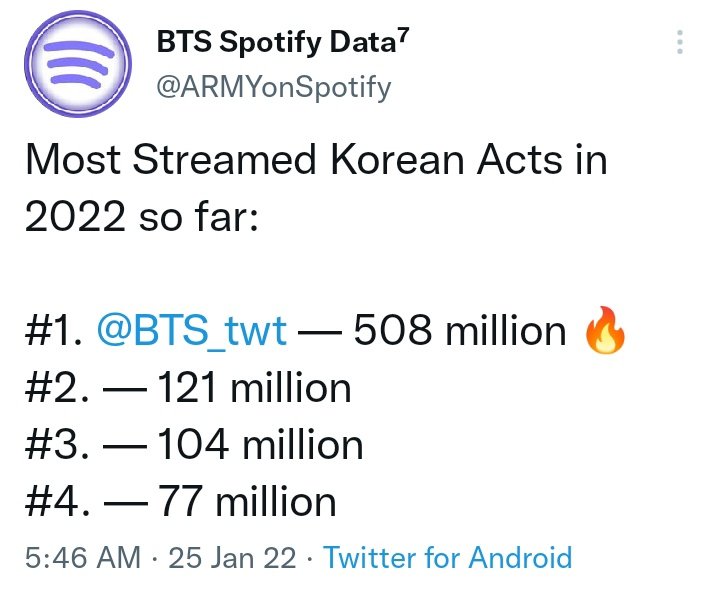720x599 pixels.
Task: Click the '#1.' rank label
Action: 54,330
